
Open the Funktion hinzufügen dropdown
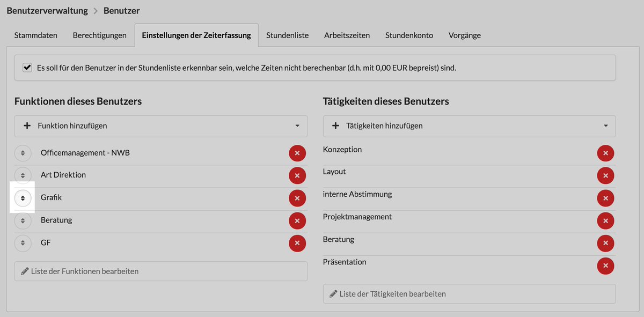coord(161,126)
